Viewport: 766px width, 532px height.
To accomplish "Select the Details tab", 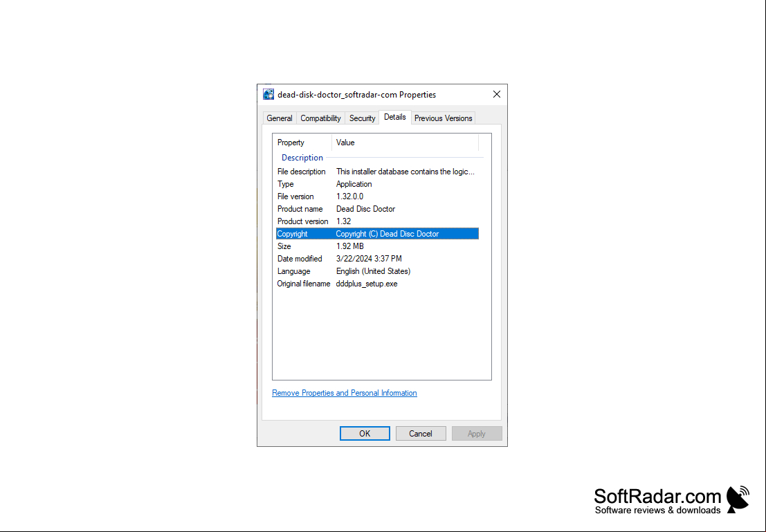I will pos(394,117).
